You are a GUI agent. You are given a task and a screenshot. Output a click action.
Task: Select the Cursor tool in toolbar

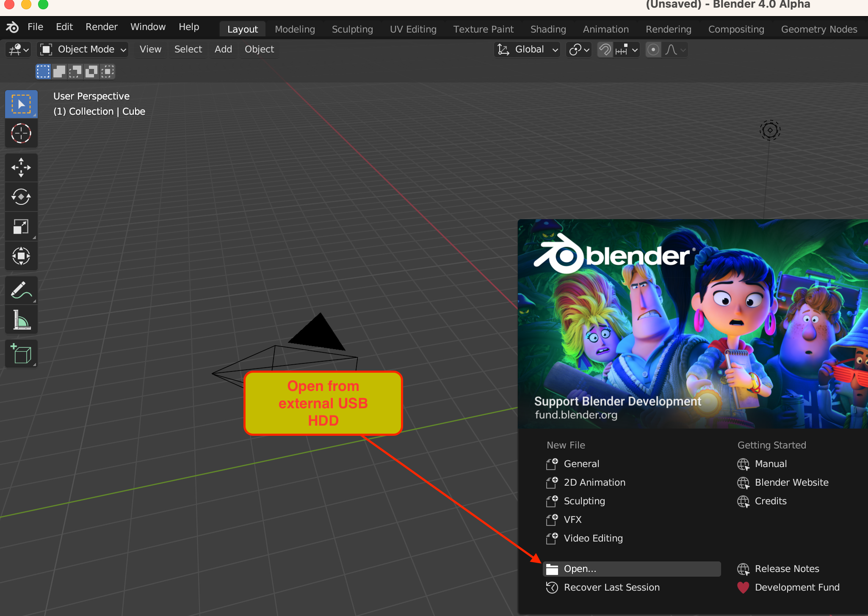21,134
